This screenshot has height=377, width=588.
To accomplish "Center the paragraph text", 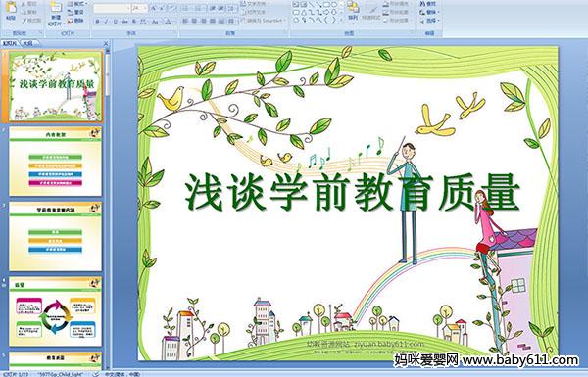I will (x=194, y=21).
